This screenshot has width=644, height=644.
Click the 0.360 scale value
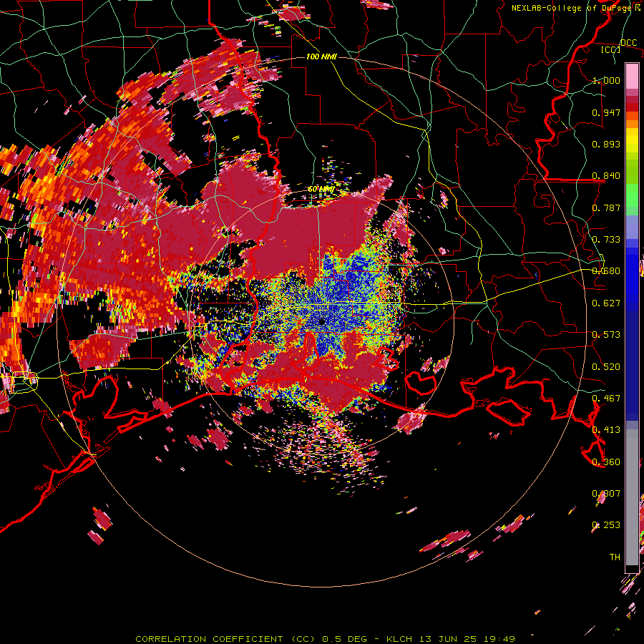click(606, 462)
